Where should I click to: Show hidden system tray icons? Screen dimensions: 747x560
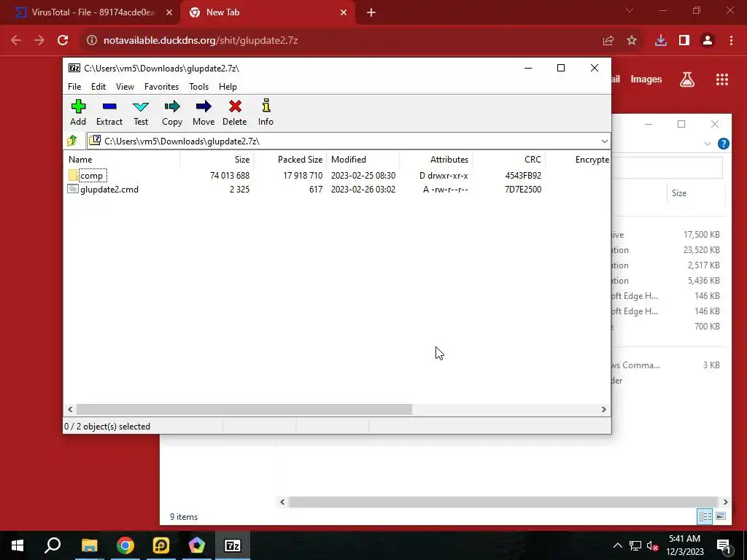[617, 545]
